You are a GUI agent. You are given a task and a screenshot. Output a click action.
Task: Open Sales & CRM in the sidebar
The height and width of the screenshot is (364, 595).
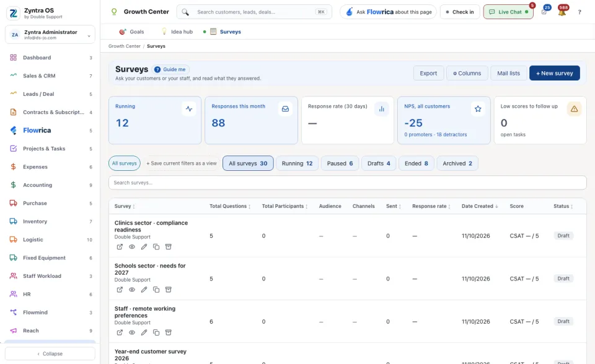click(50, 76)
